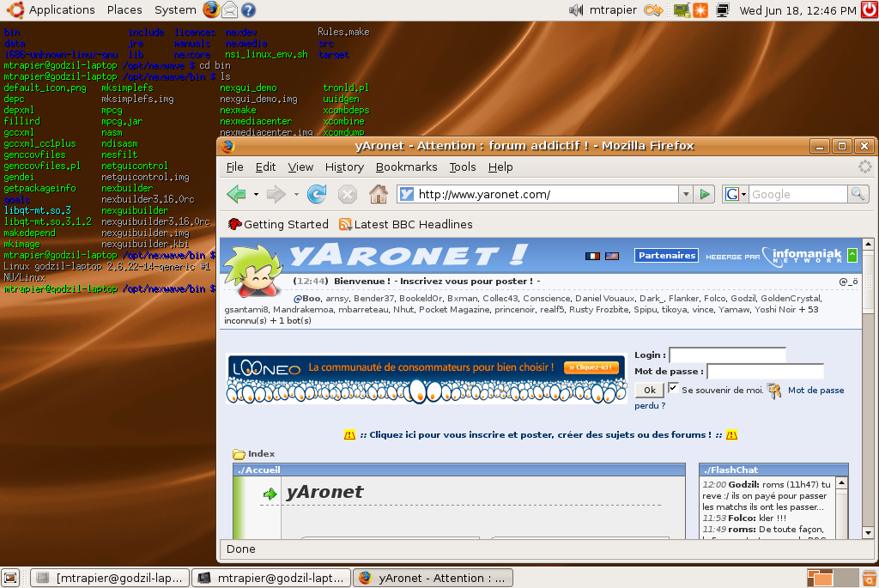Click the date and time clock
Viewport: 879px width, 588px height.
[x=797, y=10]
